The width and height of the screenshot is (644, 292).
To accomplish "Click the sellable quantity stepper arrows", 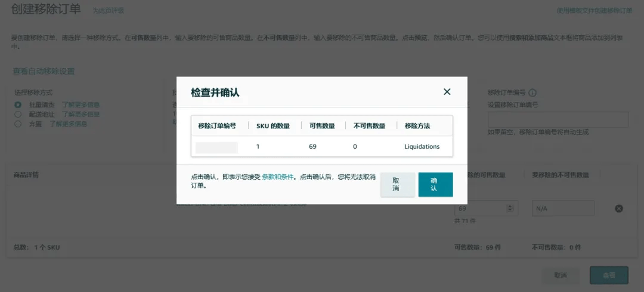I will (510, 208).
